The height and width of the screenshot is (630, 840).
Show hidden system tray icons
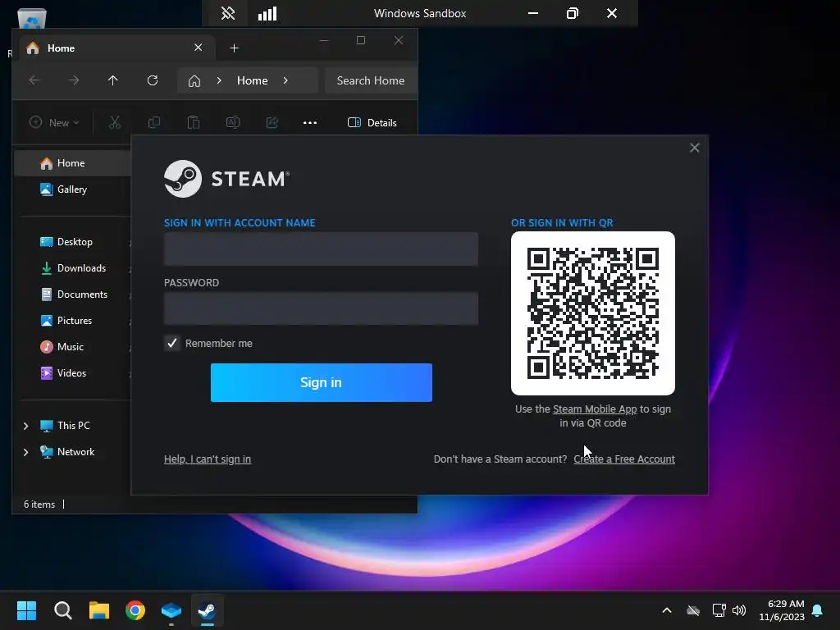click(x=667, y=610)
